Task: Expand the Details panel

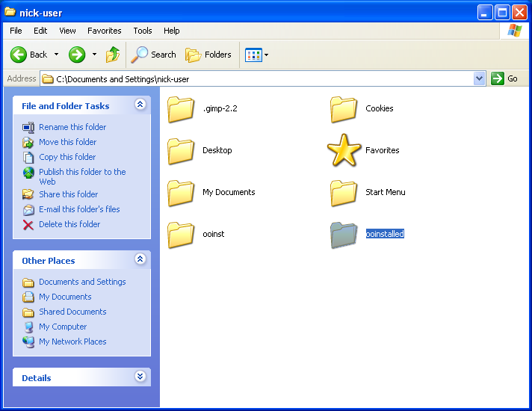Action: coord(140,377)
